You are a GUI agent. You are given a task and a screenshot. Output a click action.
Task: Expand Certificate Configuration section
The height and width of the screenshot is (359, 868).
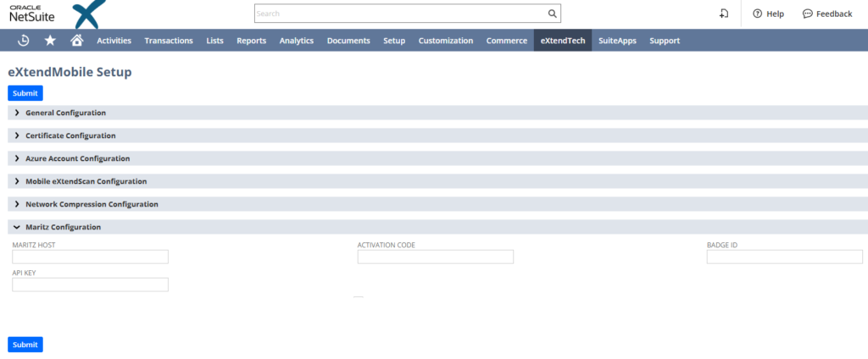[438, 135]
